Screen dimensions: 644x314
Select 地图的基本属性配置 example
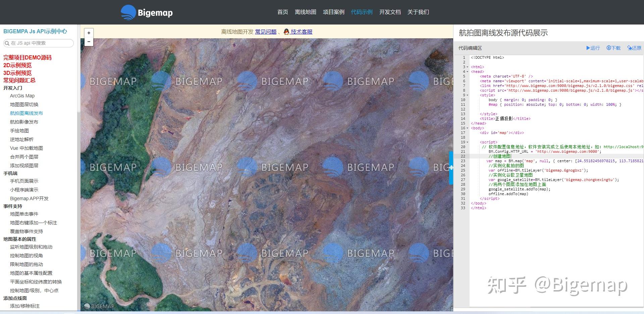[x=31, y=273]
